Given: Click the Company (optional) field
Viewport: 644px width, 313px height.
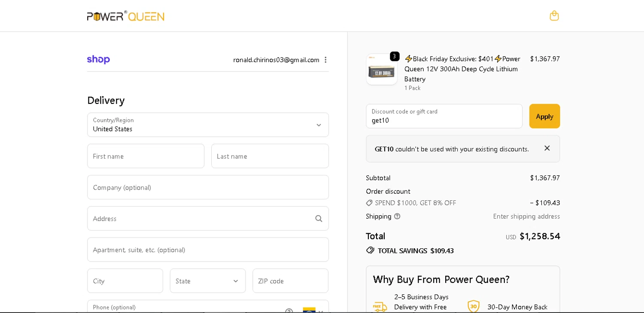Looking at the screenshot, I should point(208,187).
